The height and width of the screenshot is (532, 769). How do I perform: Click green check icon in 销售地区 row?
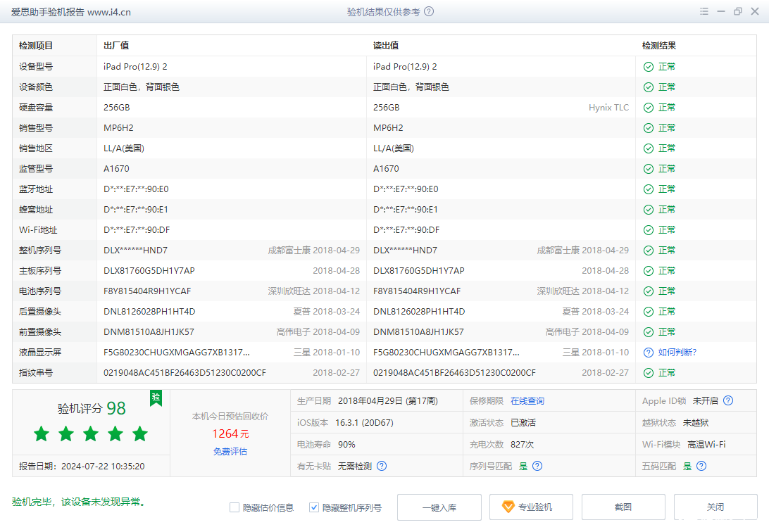649,148
